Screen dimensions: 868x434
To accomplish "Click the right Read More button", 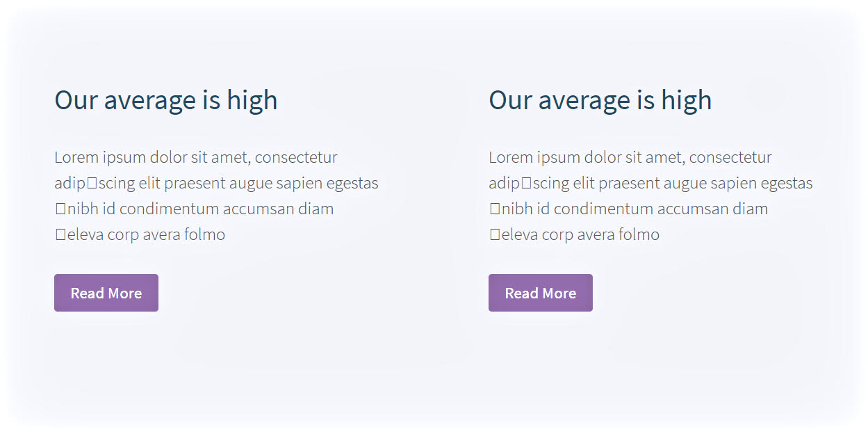I will tap(541, 293).
